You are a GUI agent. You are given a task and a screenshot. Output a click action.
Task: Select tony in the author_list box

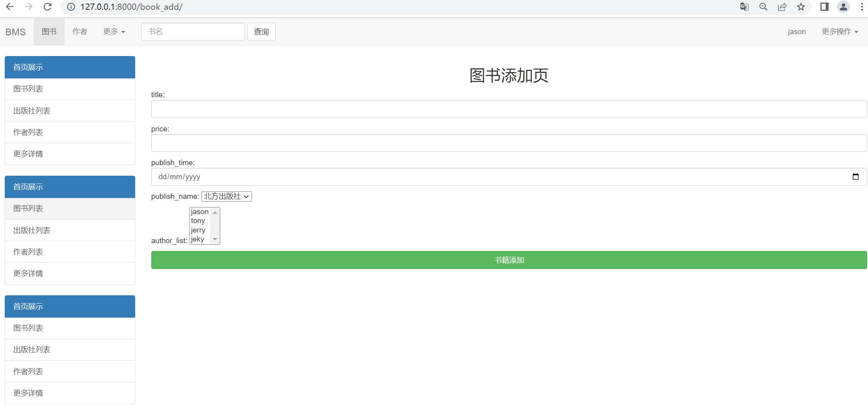tap(200, 221)
